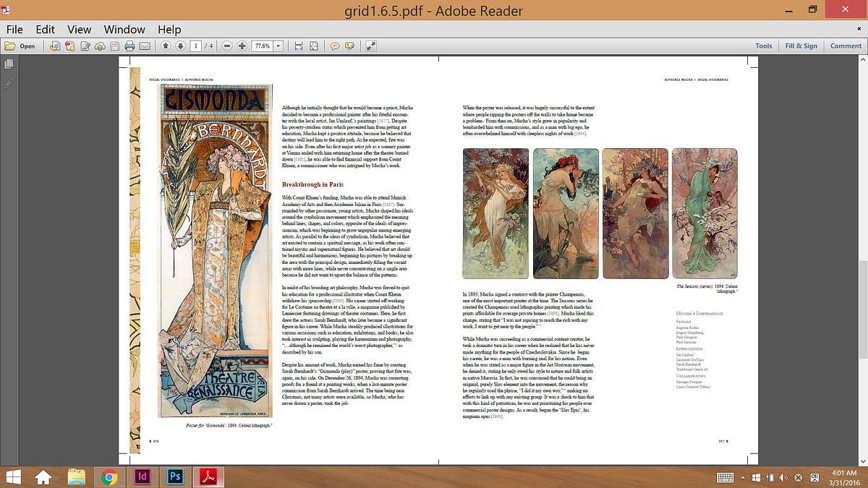Viewport: 868px width, 488px height.
Task: Toggle Read Mode expand icon
Action: 371,46
